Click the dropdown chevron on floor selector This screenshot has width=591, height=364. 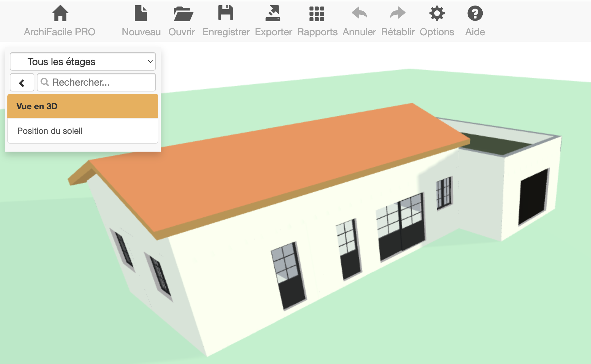(150, 62)
